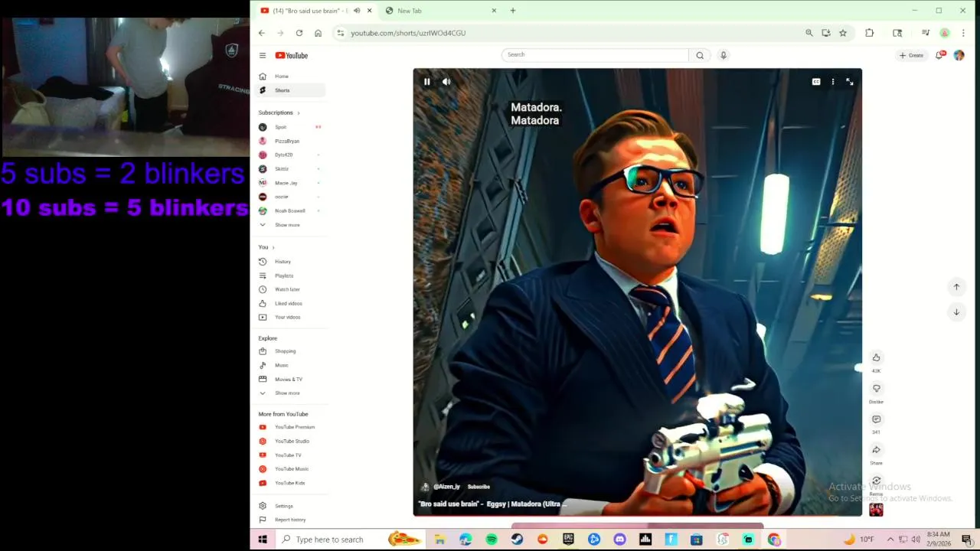This screenshot has height=551, width=980.
Task: Open the Remix option for Short
Action: tap(877, 481)
